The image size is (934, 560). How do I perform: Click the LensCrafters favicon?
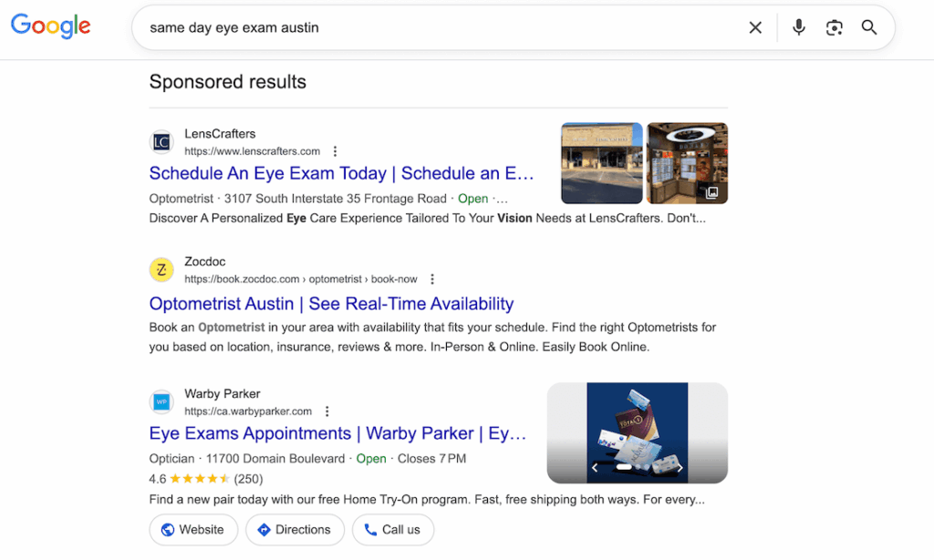[161, 142]
